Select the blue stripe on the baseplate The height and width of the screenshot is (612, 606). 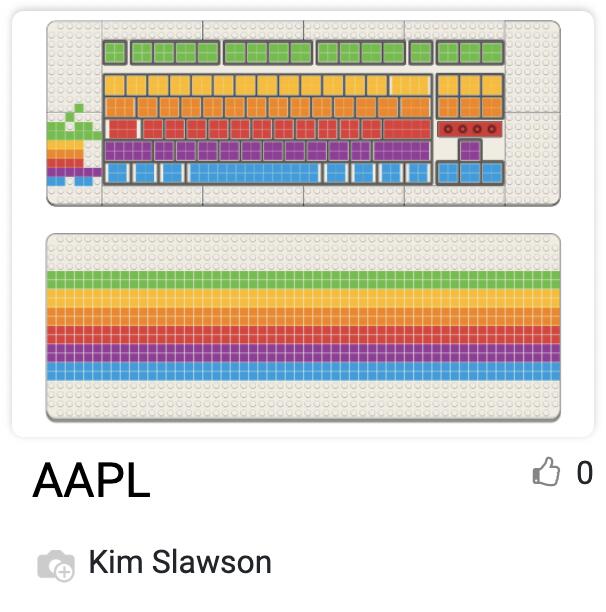click(x=303, y=371)
